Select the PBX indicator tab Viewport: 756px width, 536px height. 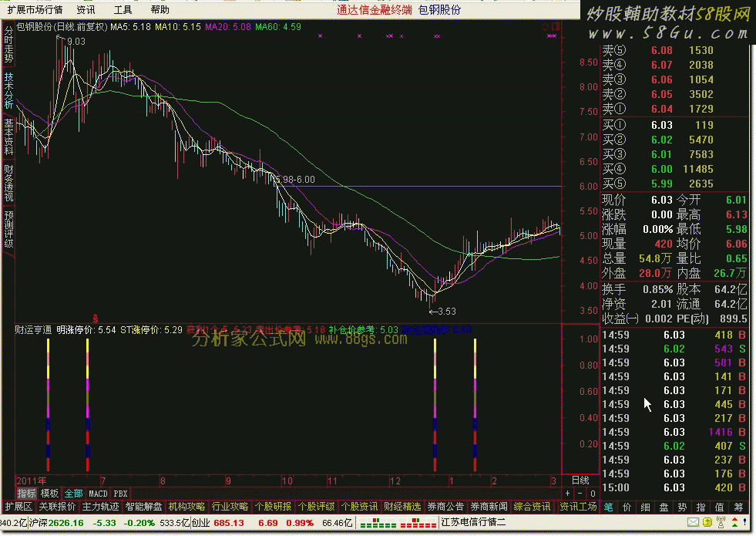pyautogui.click(x=120, y=494)
